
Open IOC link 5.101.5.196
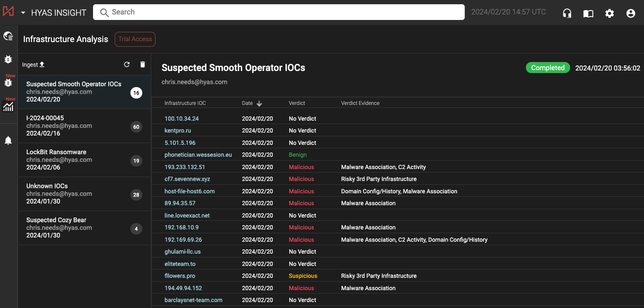pyautogui.click(x=180, y=143)
